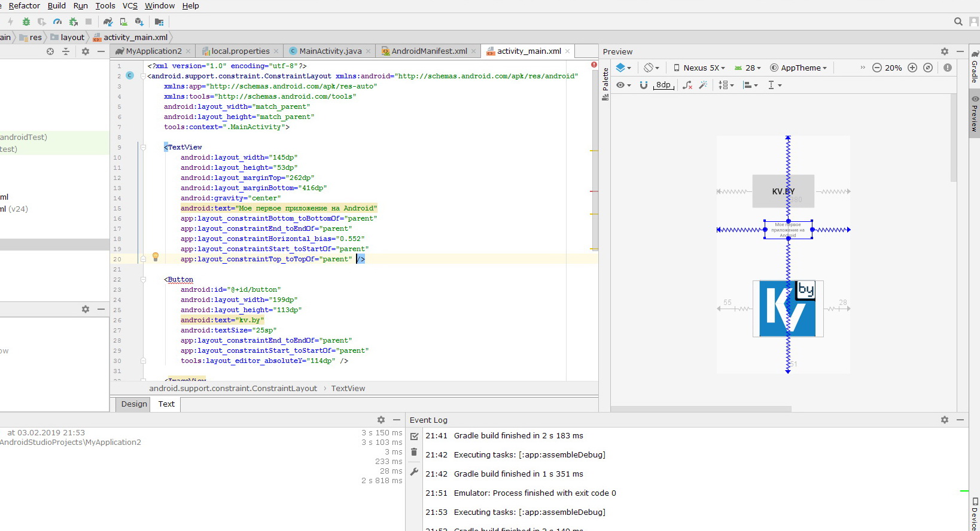Click preview horizontal scrollbar
The height and width of the screenshot is (531, 980).
click(701, 409)
